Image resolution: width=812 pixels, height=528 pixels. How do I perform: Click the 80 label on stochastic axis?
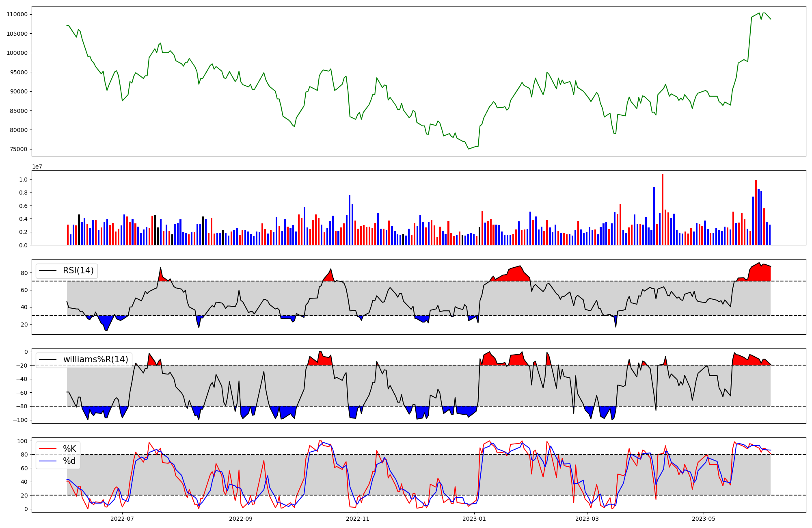click(24, 455)
